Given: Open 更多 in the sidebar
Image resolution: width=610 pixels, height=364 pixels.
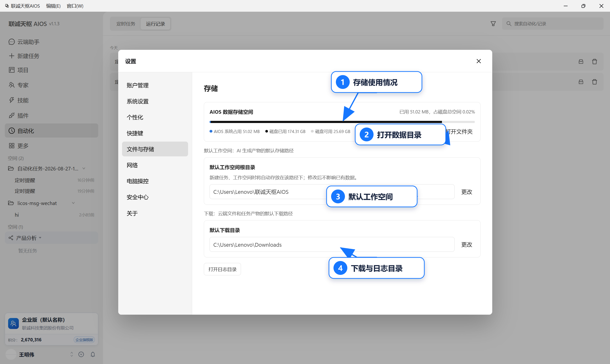Looking at the screenshot, I should 51,146.
